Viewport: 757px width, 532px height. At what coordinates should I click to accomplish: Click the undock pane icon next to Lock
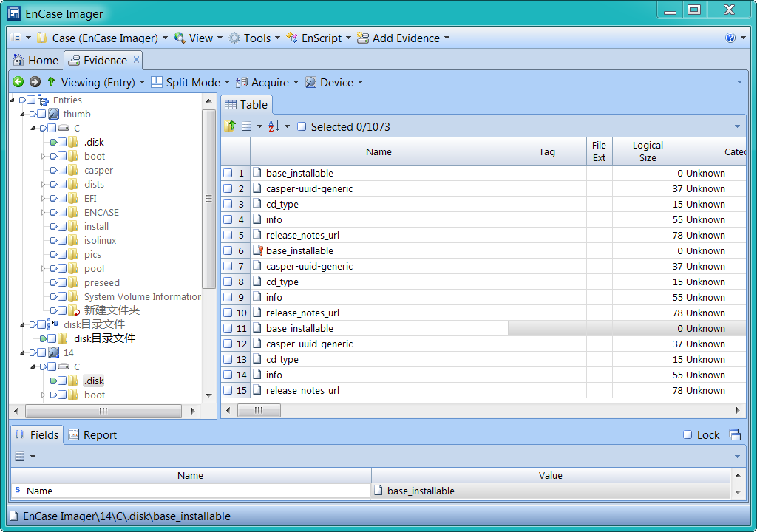(735, 434)
